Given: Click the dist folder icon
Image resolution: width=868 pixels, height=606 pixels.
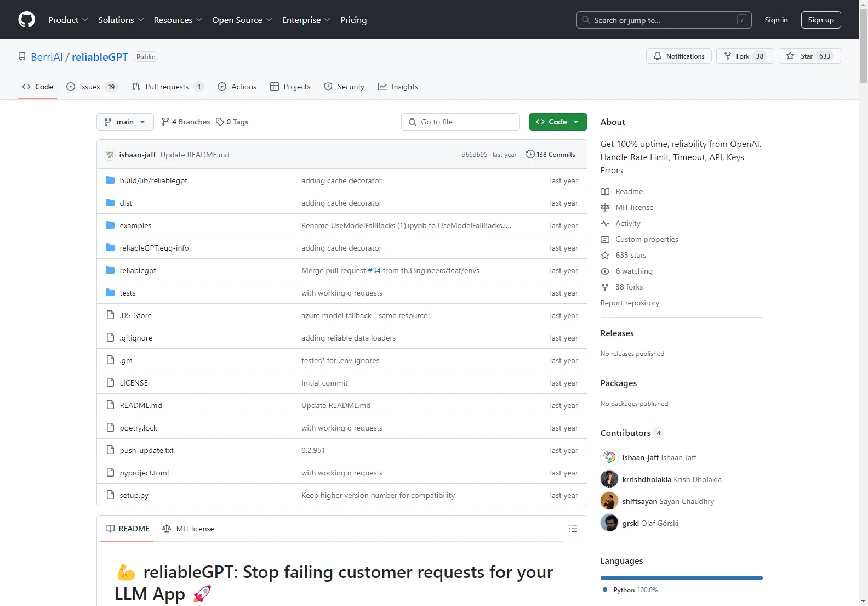Looking at the screenshot, I should [x=110, y=203].
